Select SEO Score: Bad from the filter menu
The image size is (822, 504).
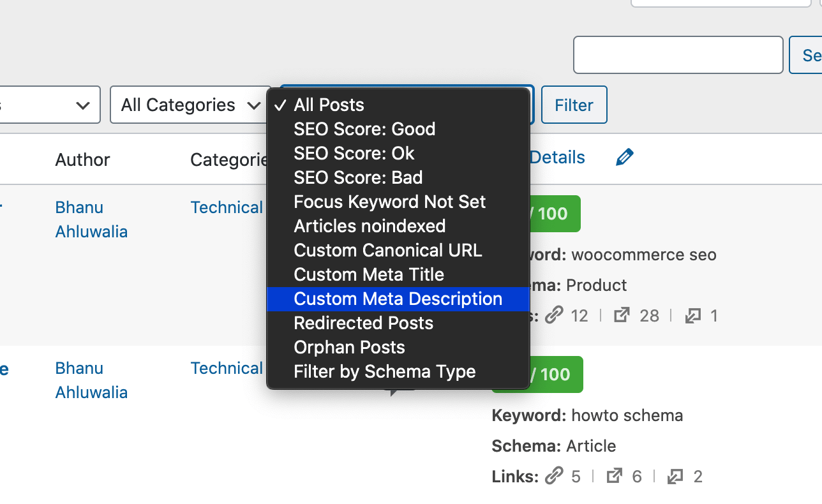[357, 177]
